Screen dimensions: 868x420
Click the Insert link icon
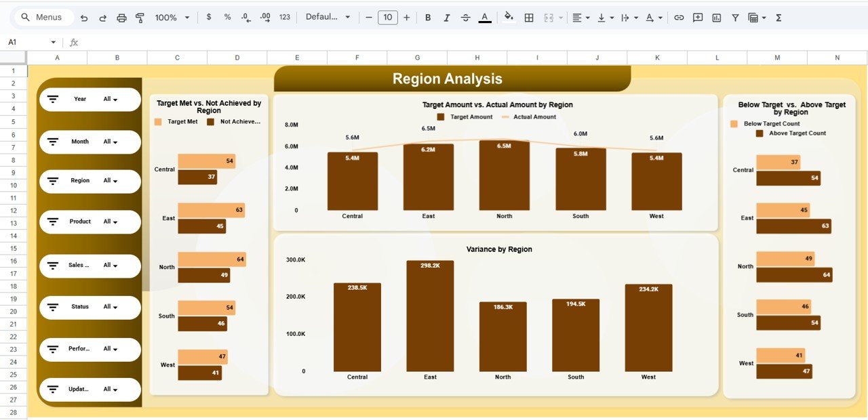(x=679, y=17)
